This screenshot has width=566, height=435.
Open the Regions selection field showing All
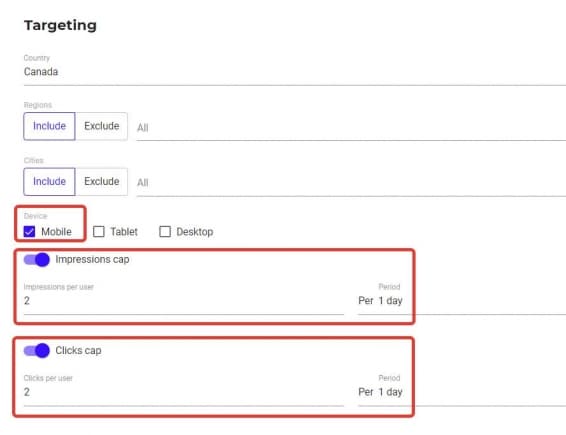pyautogui.click(x=351, y=127)
